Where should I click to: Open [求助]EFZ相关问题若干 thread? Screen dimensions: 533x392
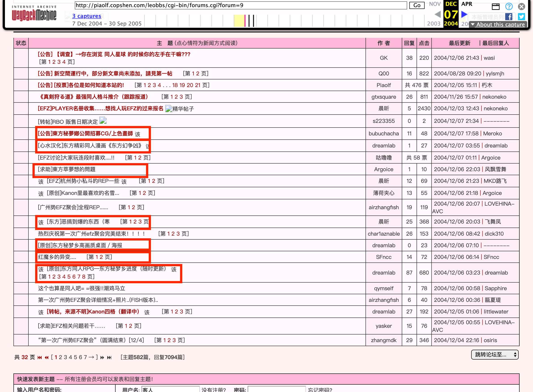tap(71, 326)
